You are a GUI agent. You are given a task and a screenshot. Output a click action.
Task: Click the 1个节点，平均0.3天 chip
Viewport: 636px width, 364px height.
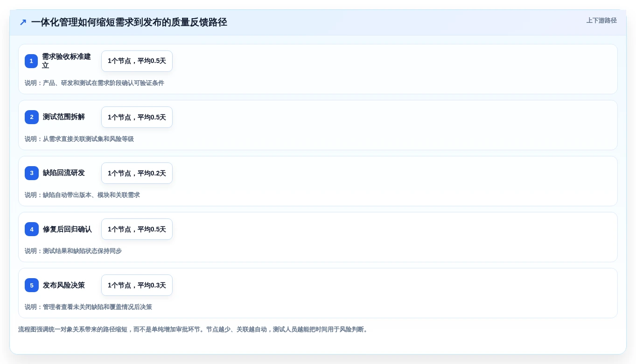click(x=137, y=285)
